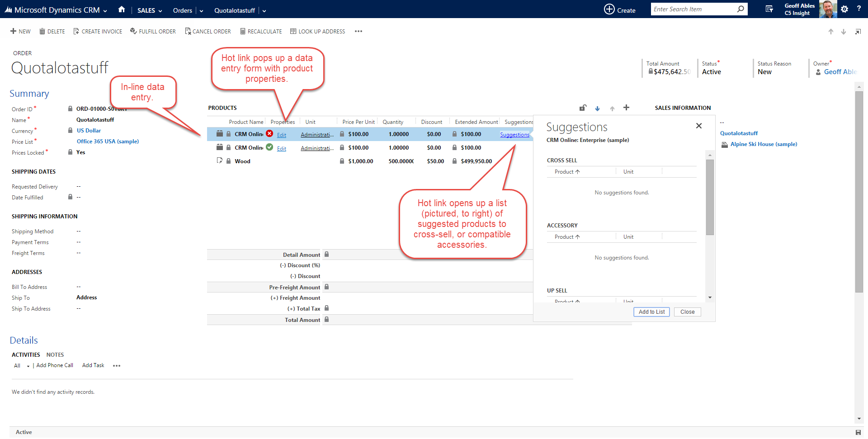Click the Home icon in navigation bar
This screenshot has width=868, height=439.
point(121,9)
